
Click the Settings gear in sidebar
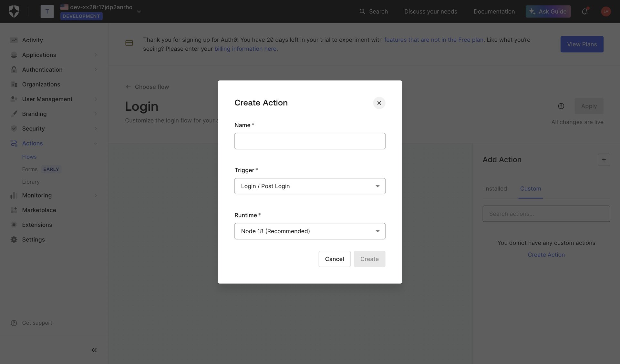coord(14,239)
